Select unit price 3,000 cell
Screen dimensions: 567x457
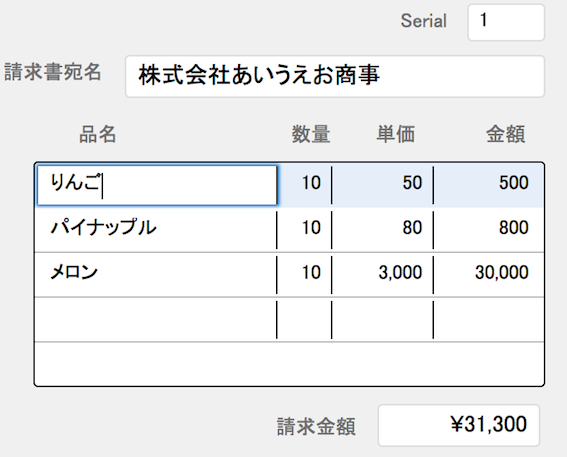382,275
